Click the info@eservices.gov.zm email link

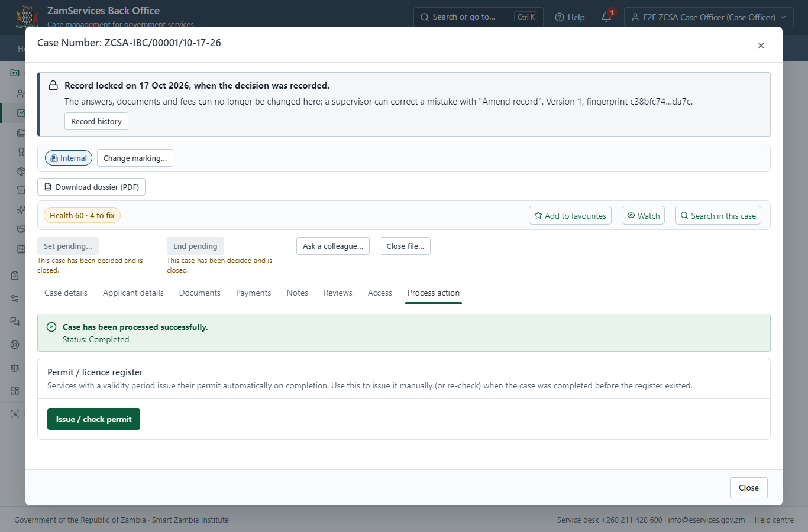[x=706, y=520]
